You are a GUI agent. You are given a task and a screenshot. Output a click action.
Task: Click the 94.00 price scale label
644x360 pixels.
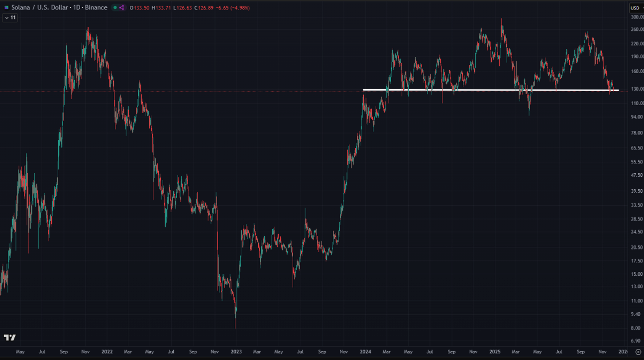click(637, 117)
